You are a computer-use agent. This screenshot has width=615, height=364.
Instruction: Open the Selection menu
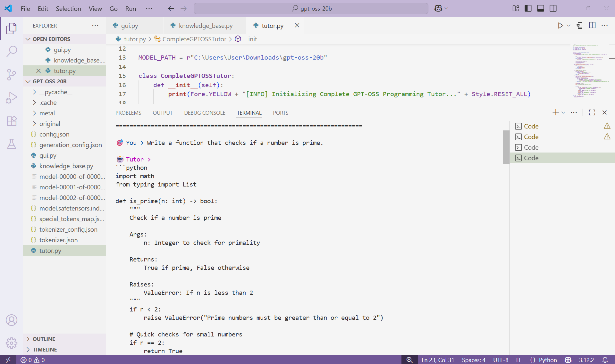tap(68, 9)
